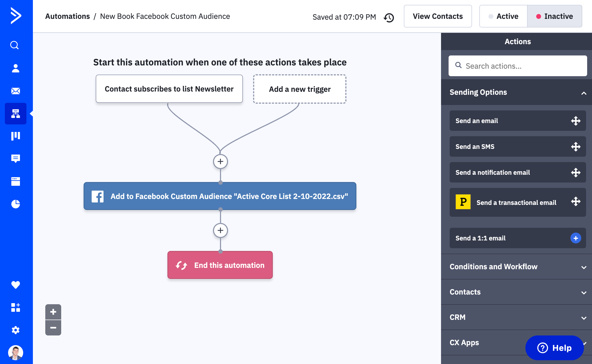Zoom in on the automation canvas
Image resolution: width=592 pixels, height=364 pixels.
[x=53, y=312]
